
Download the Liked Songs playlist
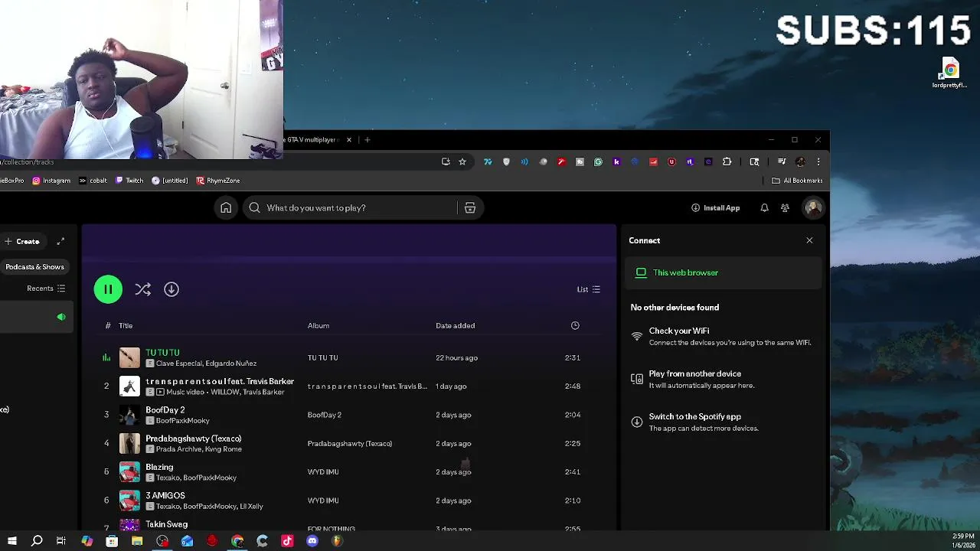tap(171, 289)
